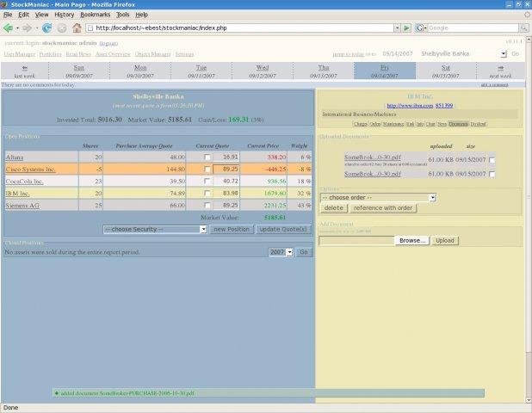This screenshot has height=413, width=532.
Task: Click Go beside the 2007 year dropdown
Action: 303,252
